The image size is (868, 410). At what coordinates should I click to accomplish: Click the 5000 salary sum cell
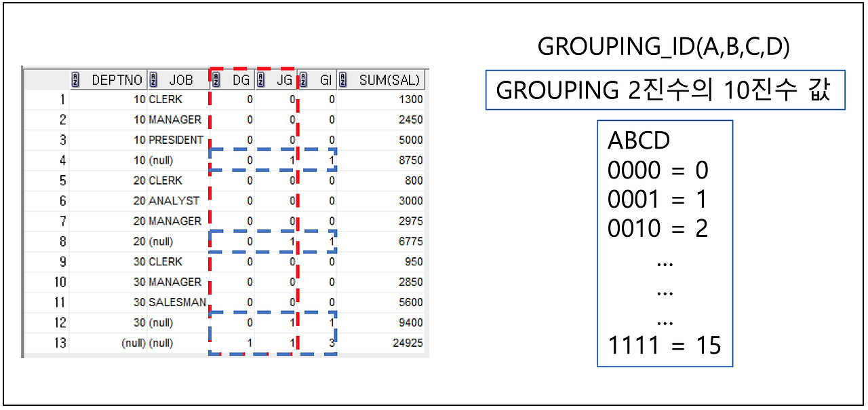coord(411,140)
